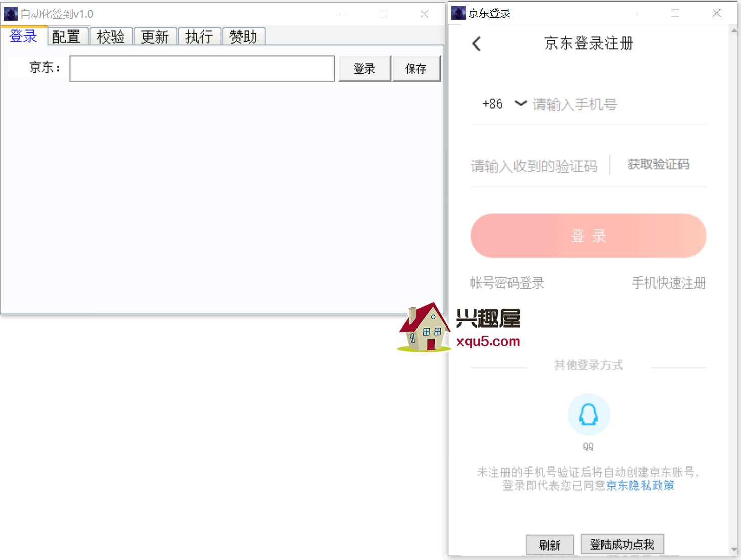This screenshot has width=741, height=560.
Task: Open 手机快速注册 link
Action: point(669,283)
